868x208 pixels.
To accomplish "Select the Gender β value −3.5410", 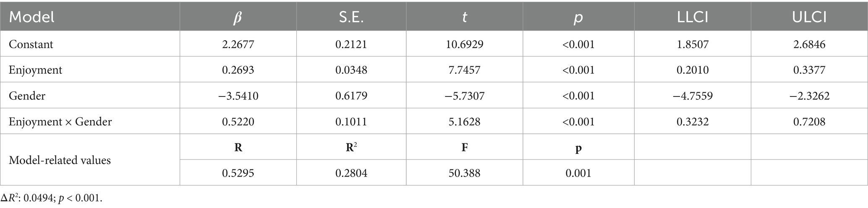I will [x=238, y=96].
